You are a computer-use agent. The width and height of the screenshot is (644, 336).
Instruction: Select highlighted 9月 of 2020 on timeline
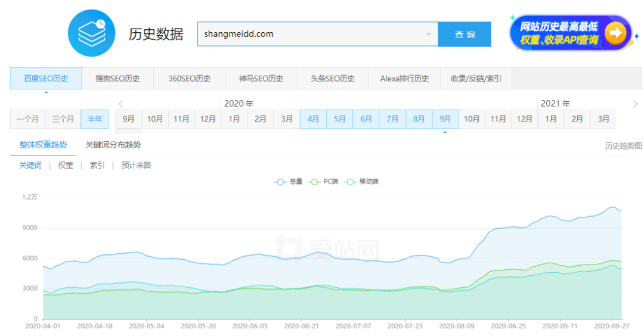tap(445, 119)
